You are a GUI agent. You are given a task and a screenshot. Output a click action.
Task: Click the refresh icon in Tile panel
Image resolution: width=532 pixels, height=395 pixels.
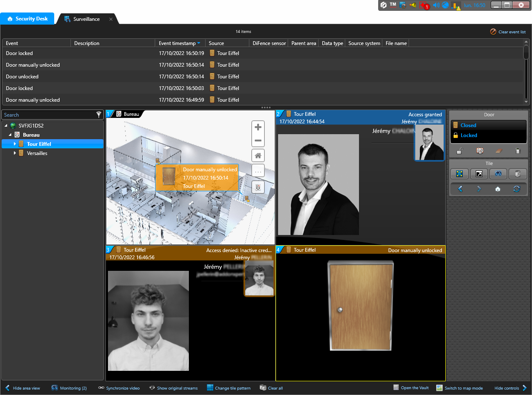(517, 189)
